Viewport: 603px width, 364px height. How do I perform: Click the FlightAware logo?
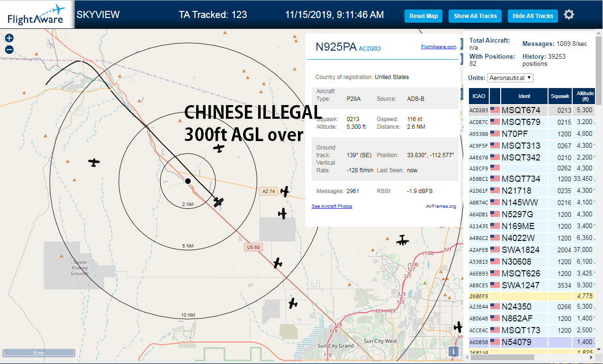tap(37, 15)
